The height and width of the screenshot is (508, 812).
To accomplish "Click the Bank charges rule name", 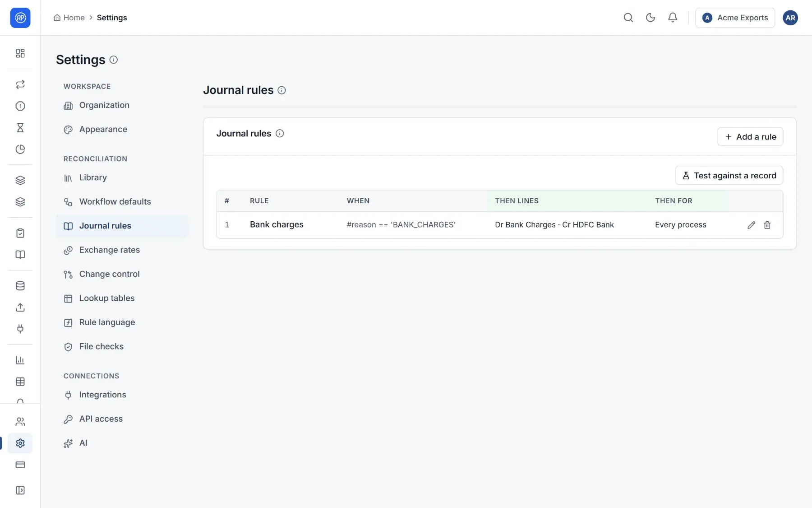I will click(x=277, y=225).
